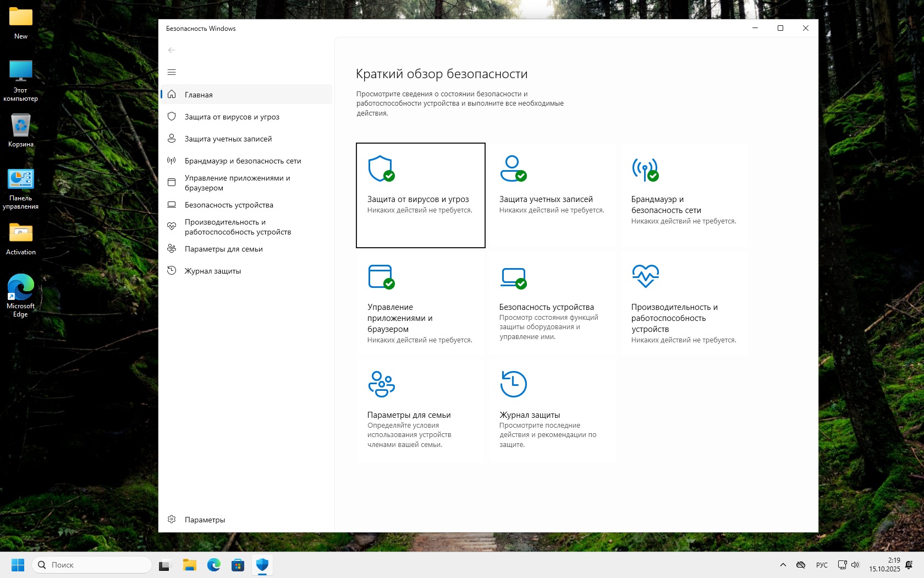Image resolution: width=924 pixels, height=578 pixels.
Task: Open the РУС language switcher in the taskbar
Action: click(x=822, y=565)
